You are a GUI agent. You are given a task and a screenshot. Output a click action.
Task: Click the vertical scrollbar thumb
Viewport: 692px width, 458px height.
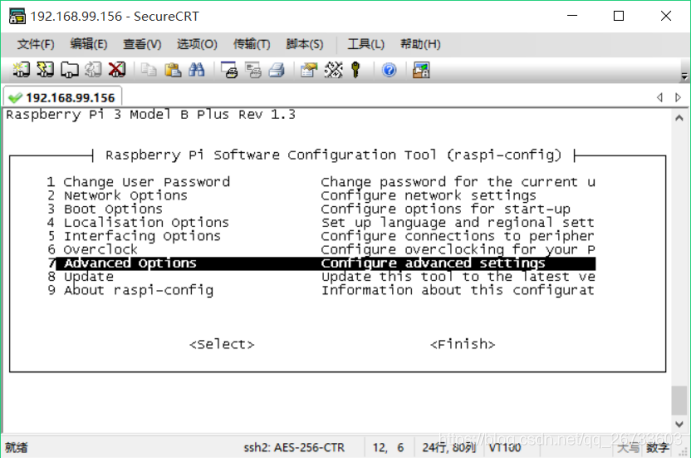coord(679,401)
